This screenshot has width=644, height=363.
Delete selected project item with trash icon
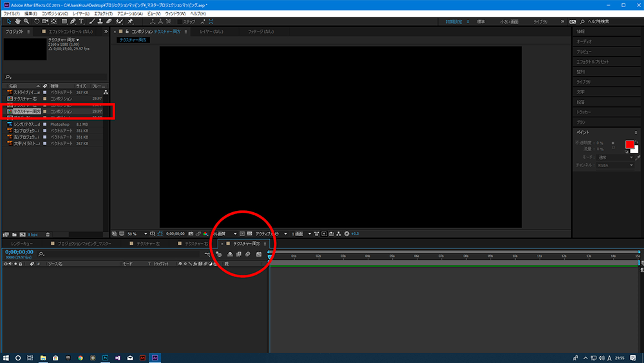point(48,234)
